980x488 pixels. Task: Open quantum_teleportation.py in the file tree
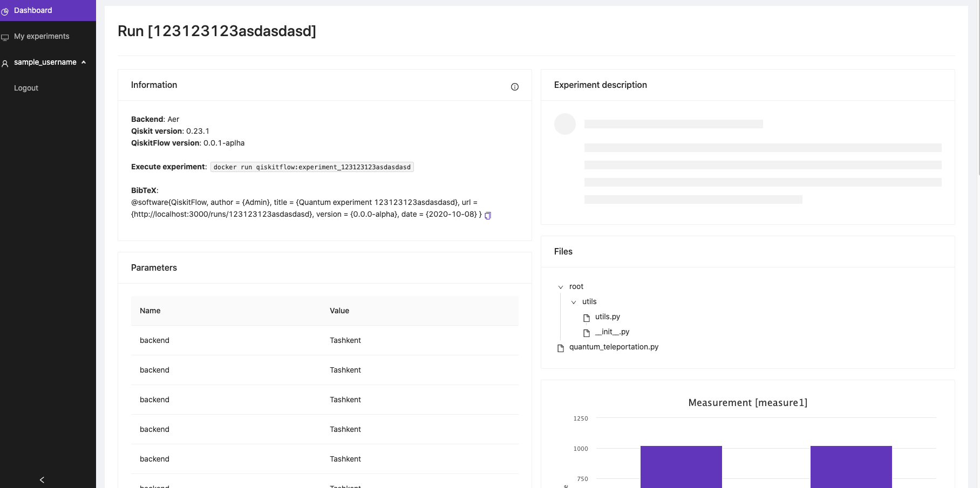(614, 347)
